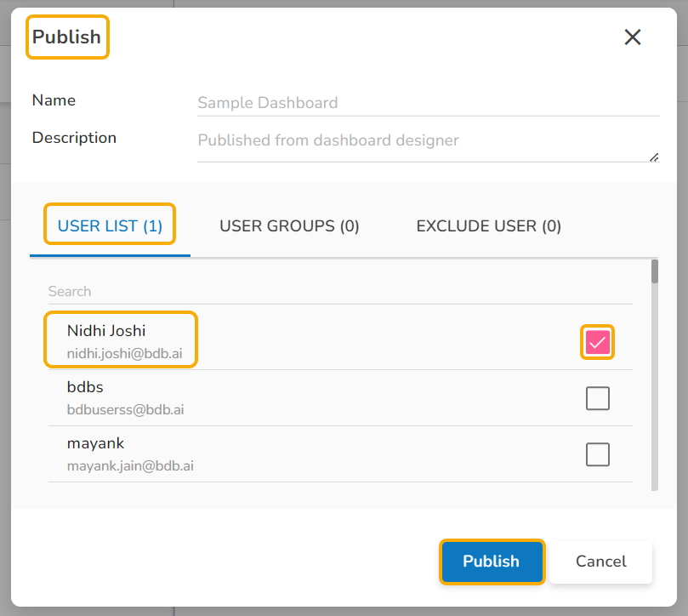Click the user list vertical scrollbar
The image size is (688, 616).
(x=655, y=374)
